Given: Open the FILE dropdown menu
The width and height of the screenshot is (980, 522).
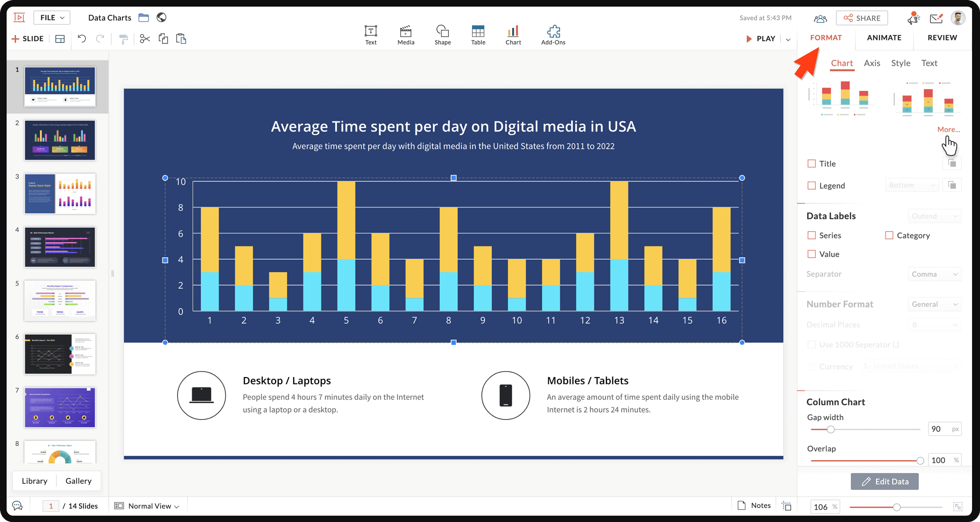Looking at the screenshot, I should point(52,18).
